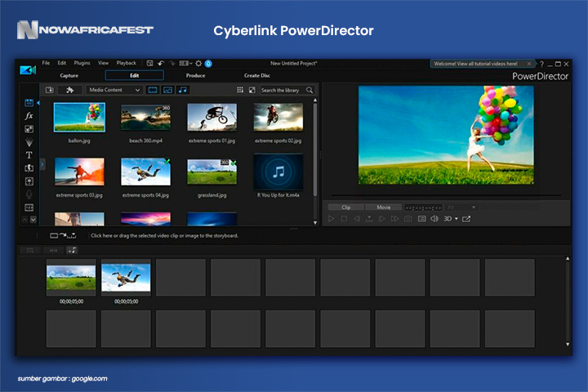Close the Welcome tutorial banner
The height and width of the screenshot is (392, 588).
point(529,64)
